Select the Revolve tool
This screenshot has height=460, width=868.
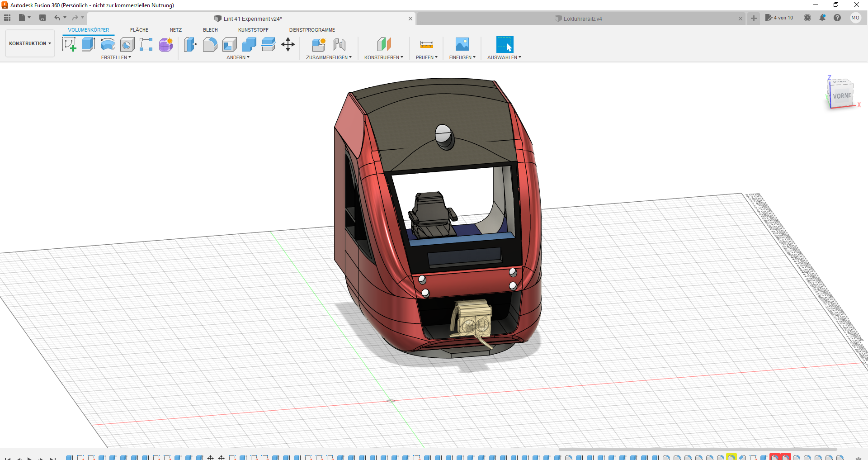coord(108,44)
